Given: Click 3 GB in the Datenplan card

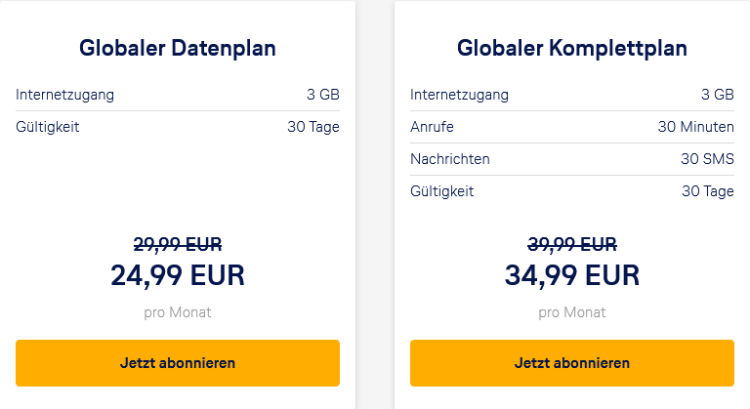Looking at the screenshot, I should click(x=323, y=95).
